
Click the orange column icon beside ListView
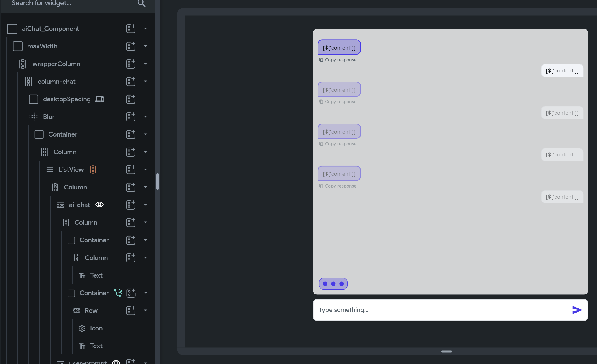click(93, 170)
